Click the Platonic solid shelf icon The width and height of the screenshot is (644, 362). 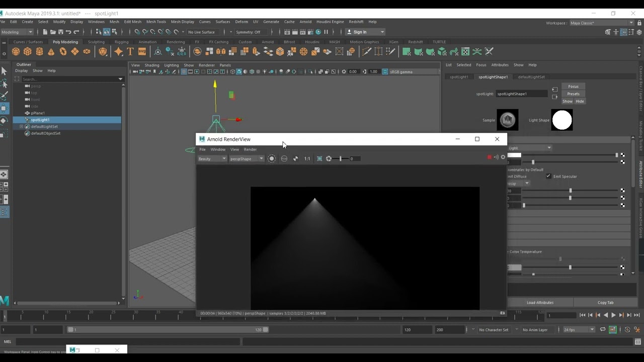(x=103, y=51)
